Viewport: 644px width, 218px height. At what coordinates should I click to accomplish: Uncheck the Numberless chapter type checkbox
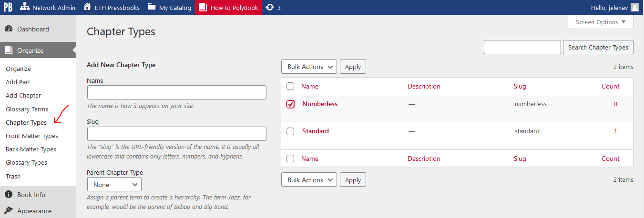(290, 104)
